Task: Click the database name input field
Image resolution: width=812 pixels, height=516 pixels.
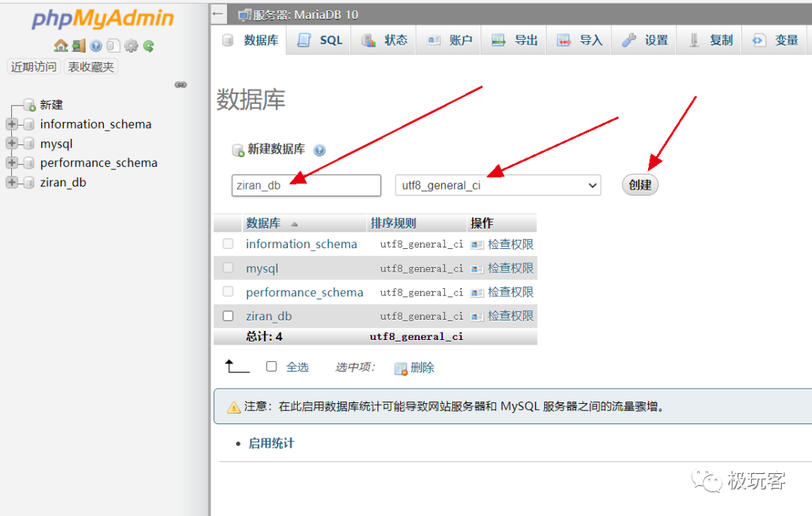Action: pos(306,185)
